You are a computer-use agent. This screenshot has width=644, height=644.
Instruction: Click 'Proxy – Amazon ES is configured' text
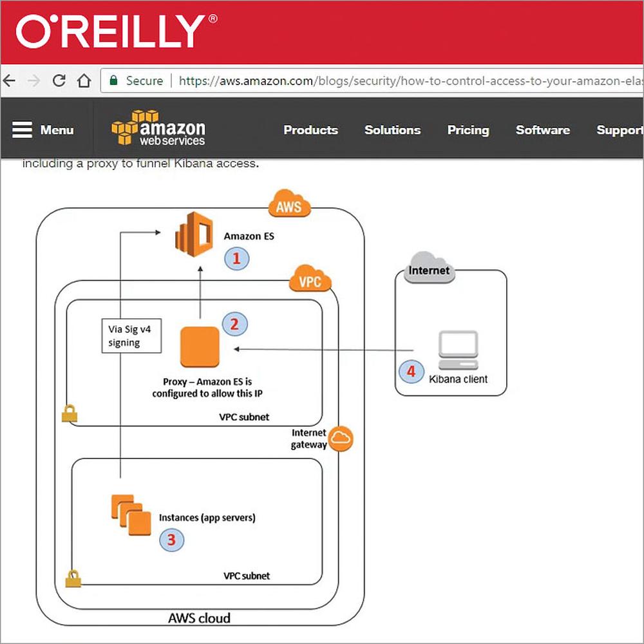[207, 387]
